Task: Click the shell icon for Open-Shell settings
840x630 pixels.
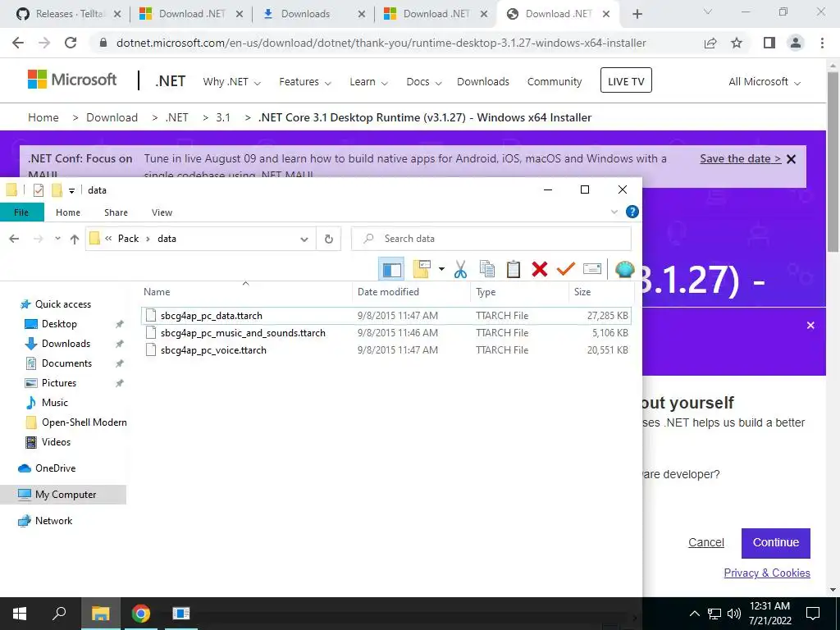Action: tap(624, 269)
